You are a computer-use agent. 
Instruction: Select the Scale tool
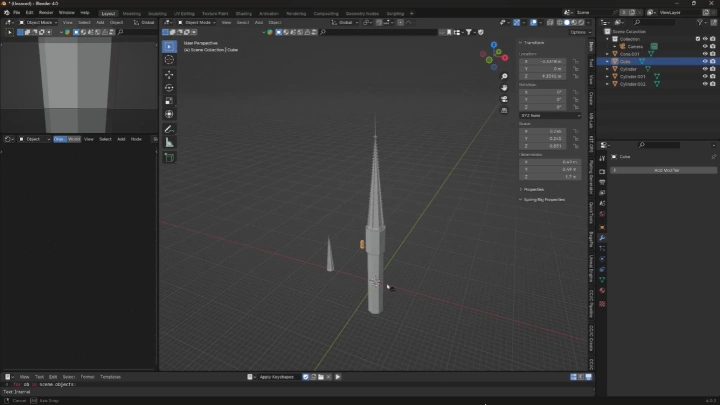pyautogui.click(x=169, y=101)
